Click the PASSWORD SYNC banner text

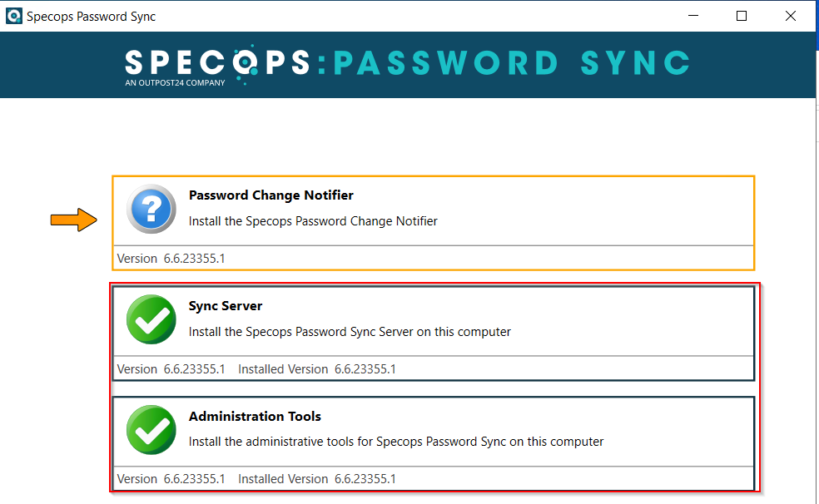pyautogui.click(x=512, y=63)
